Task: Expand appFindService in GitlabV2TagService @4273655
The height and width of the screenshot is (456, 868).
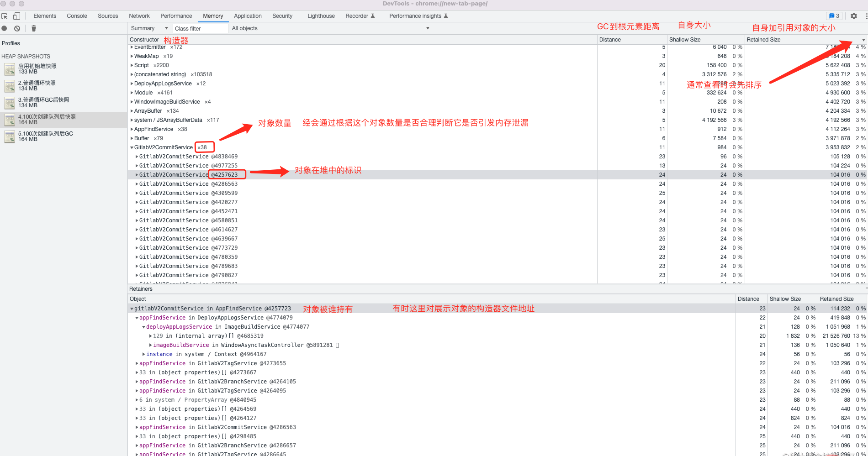Action: point(137,363)
